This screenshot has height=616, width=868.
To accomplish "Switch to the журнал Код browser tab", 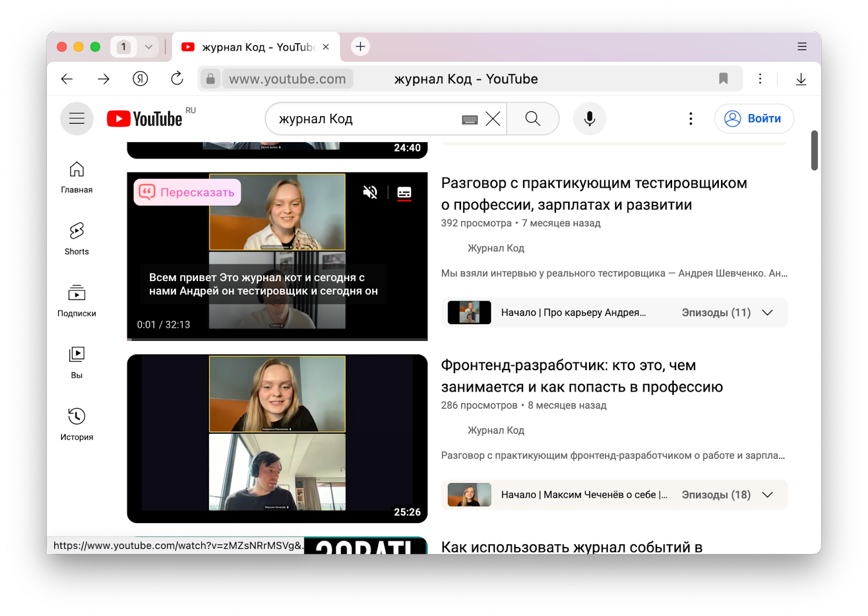I will point(250,47).
